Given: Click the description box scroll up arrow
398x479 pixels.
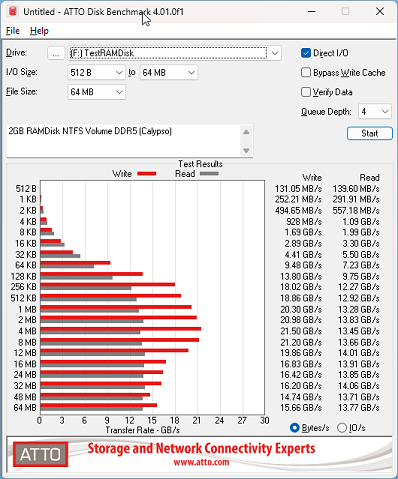Looking at the screenshot, I should [x=246, y=132].
